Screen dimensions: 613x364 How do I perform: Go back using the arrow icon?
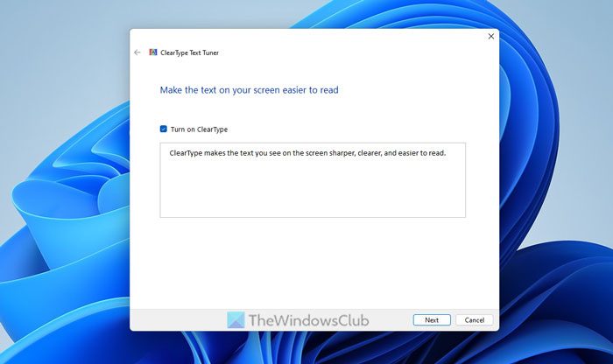(x=137, y=52)
